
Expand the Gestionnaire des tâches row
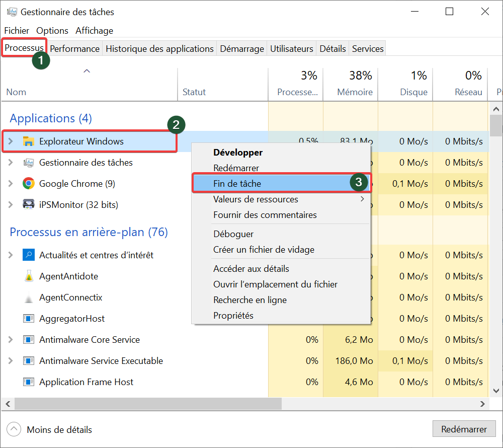coord(10,163)
